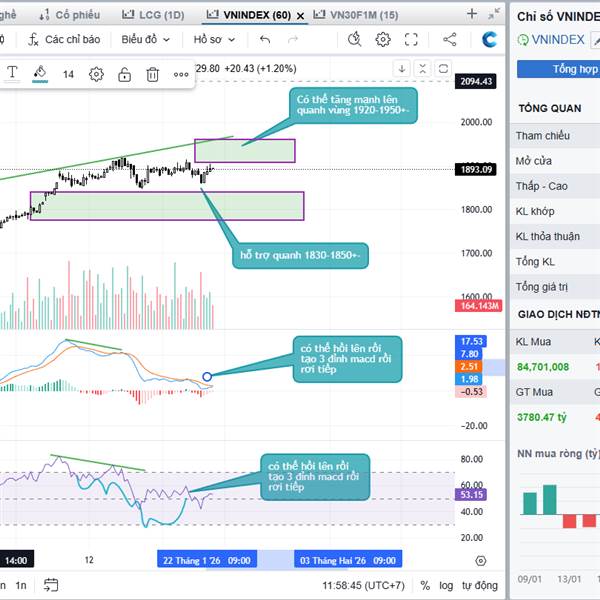Open price scale settings hexagon icon
The image size is (600, 600).
point(481,561)
